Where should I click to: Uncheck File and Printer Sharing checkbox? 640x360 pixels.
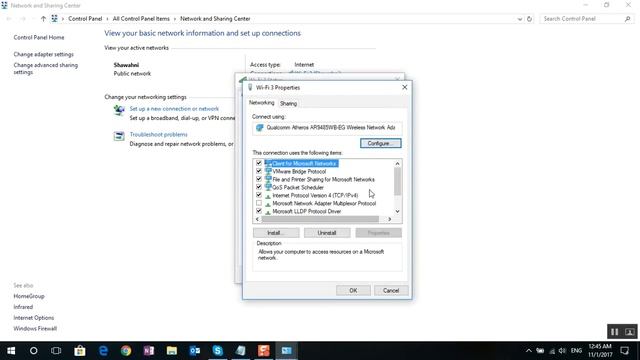click(x=259, y=179)
